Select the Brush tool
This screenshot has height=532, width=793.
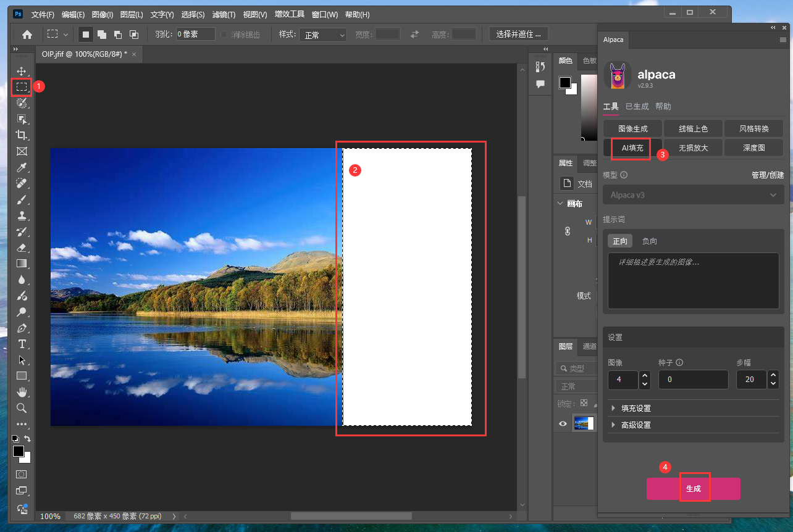22,199
